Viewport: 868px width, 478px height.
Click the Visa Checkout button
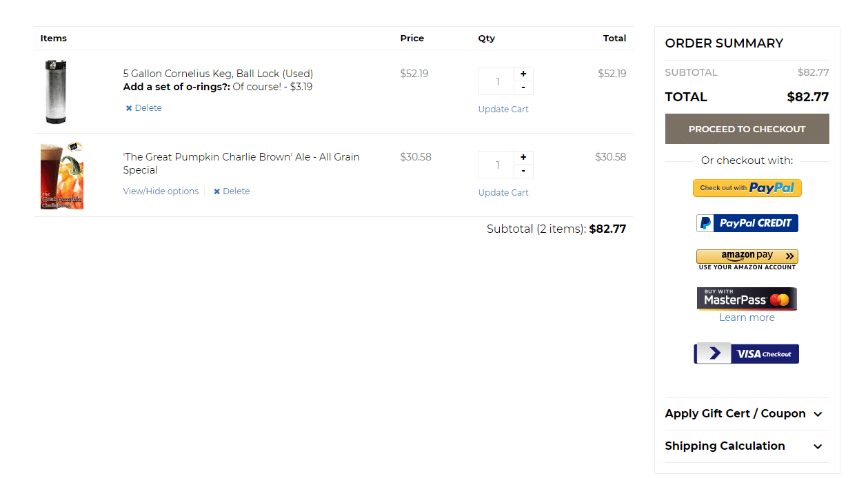click(x=746, y=354)
